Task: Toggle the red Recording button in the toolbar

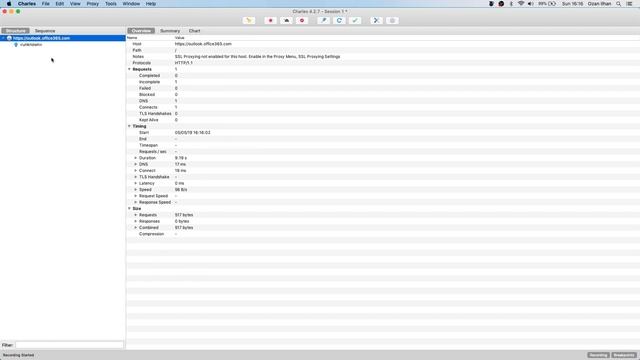Action: click(270, 20)
